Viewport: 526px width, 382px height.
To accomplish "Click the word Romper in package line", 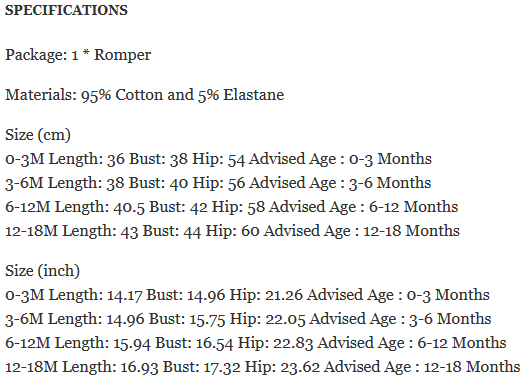I will [122, 55].
